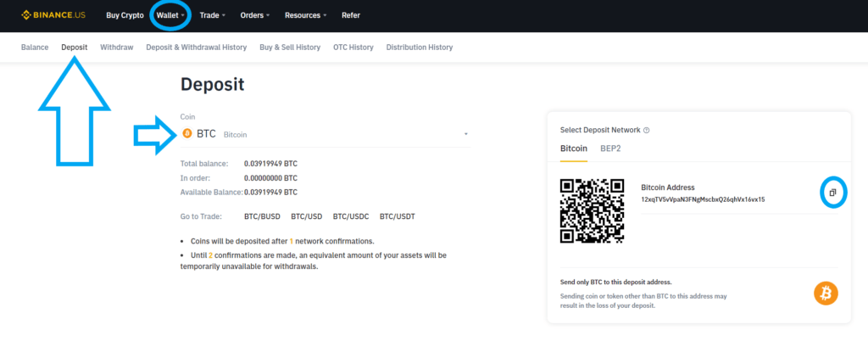
Task: Select the Bitcoin deposit network tab
Action: (x=574, y=148)
